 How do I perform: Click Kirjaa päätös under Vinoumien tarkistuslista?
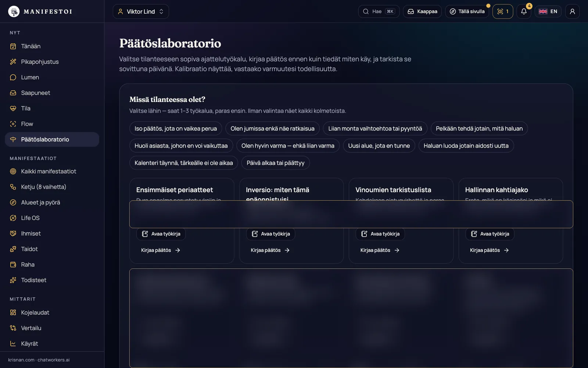[380, 250]
